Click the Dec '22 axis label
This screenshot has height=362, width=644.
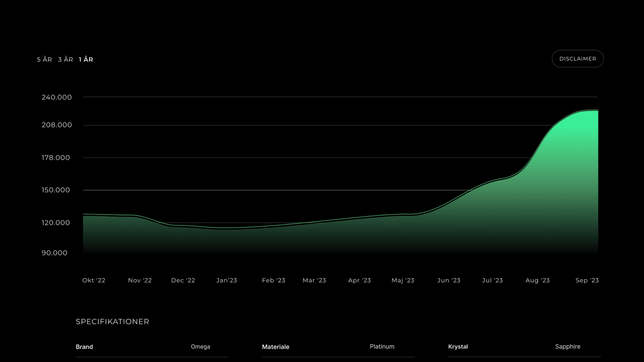pos(183,281)
